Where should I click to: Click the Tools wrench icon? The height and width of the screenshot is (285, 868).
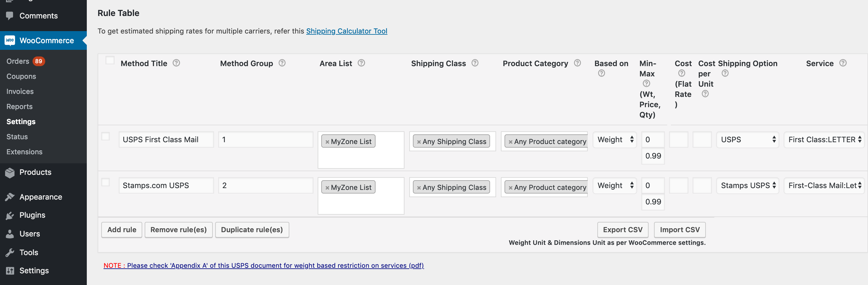(x=10, y=253)
